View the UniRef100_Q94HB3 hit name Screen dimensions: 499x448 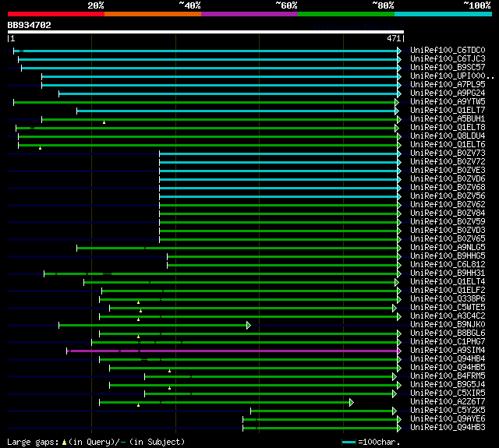tap(448, 428)
